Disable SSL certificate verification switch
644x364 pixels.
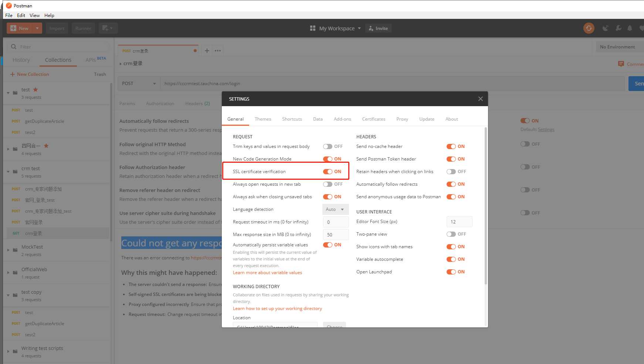click(x=328, y=172)
